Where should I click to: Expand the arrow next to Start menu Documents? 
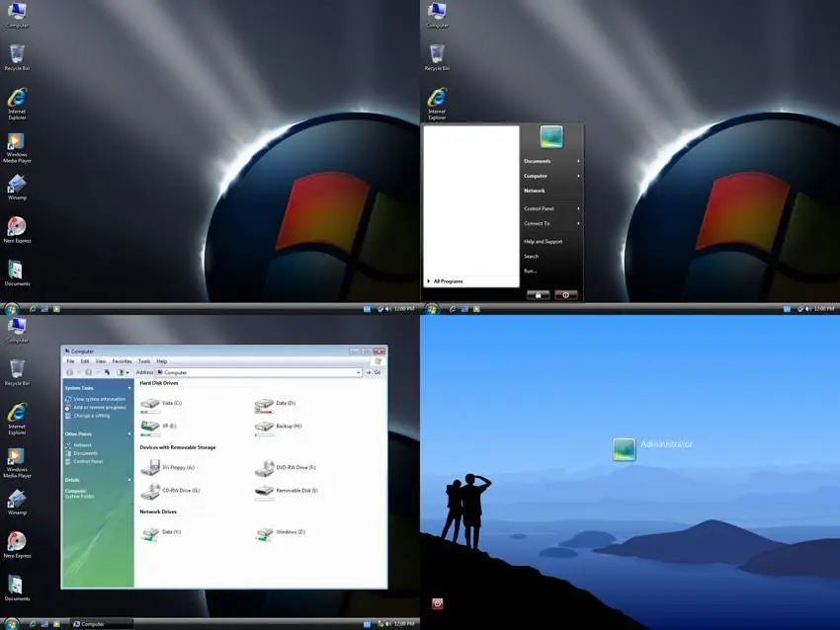[578, 161]
